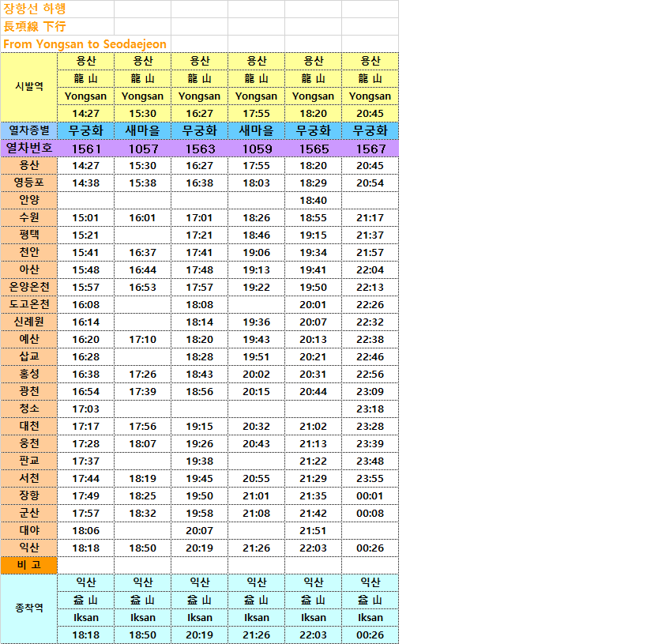
Task: Click 23:18 in the 청소 row
Action: tap(371, 409)
